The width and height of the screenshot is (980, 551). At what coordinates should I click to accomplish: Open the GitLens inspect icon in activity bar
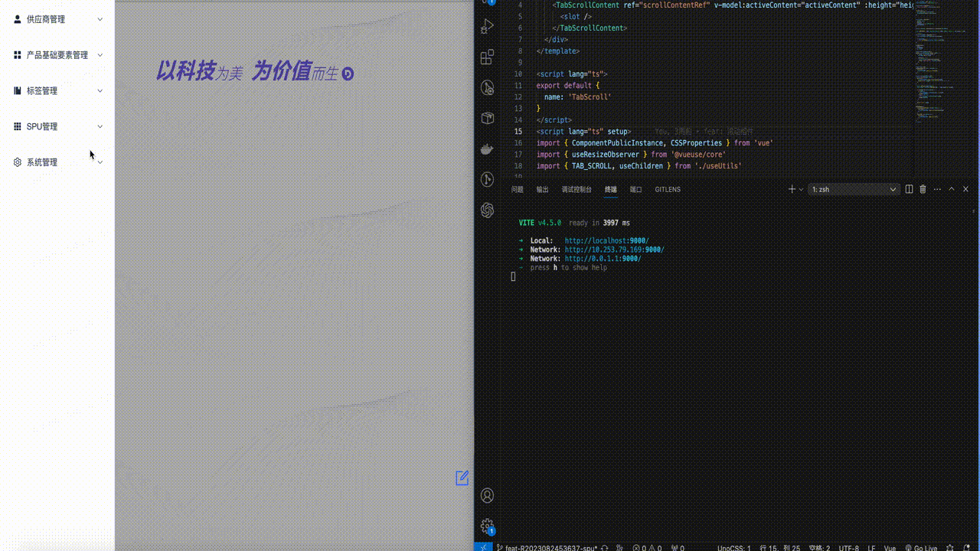[487, 87]
